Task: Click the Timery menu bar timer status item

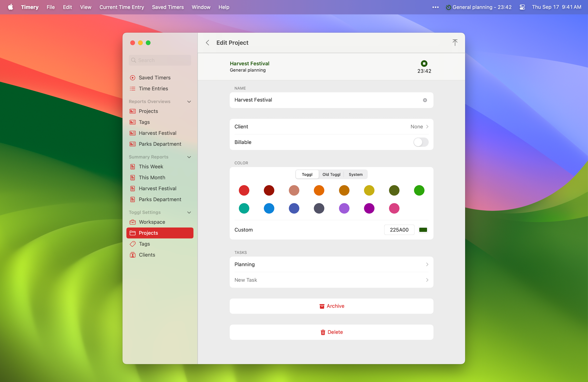Action: [x=478, y=7]
